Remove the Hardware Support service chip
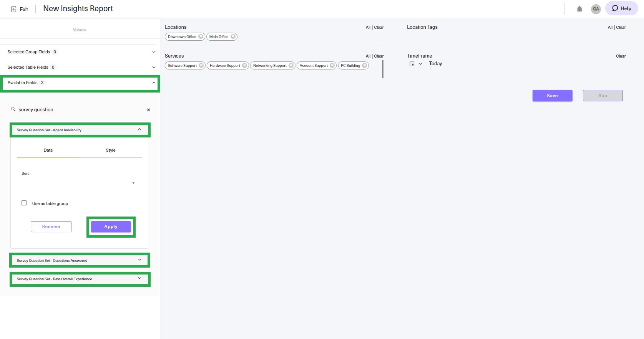644x339 pixels. point(244,65)
